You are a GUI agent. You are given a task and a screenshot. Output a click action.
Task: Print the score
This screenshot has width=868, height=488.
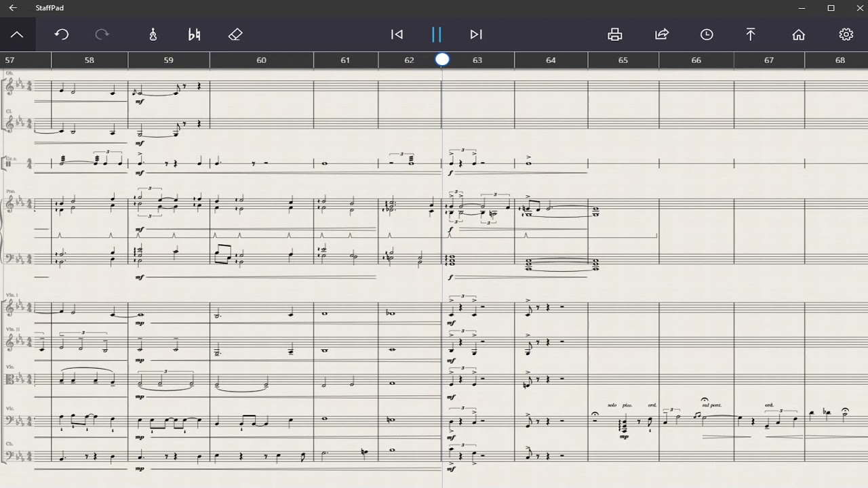pyautogui.click(x=615, y=35)
